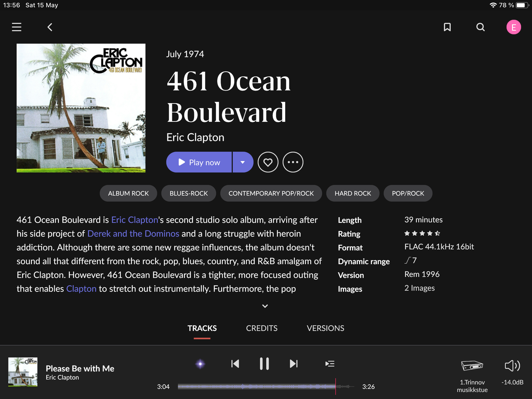This screenshot has height=399, width=532.
Task: Skip to the previous track
Action: click(235, 364)
